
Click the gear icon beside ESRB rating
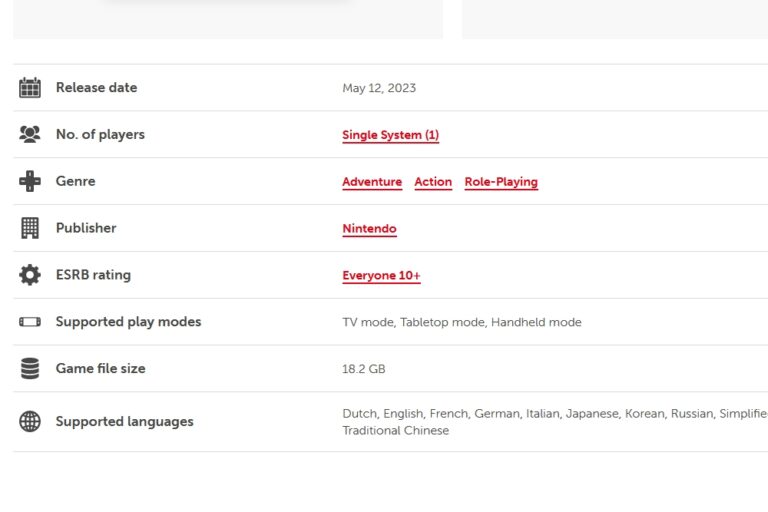[30, 275]
